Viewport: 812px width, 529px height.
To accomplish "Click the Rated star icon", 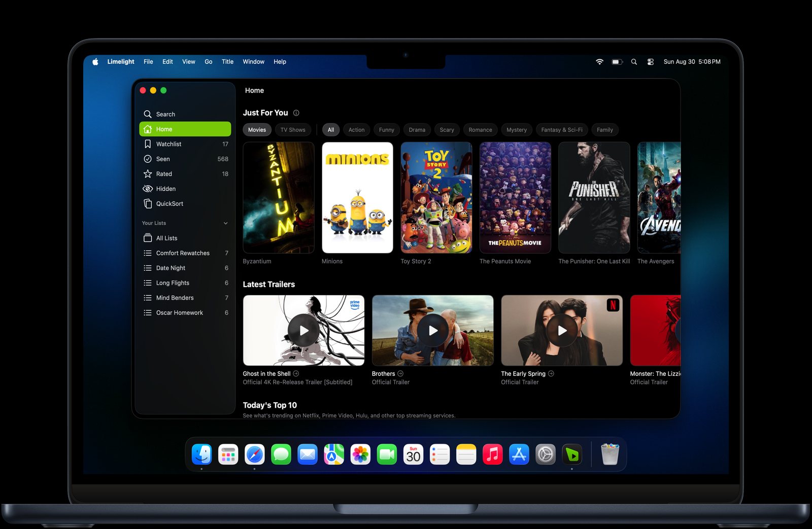I will click(x=148, y=173).
